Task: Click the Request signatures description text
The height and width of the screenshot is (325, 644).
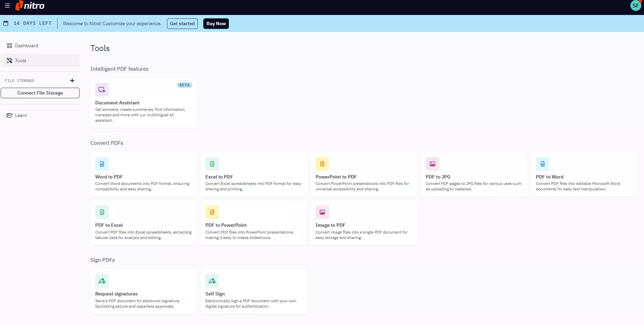Action: pyautogui.click(x=137, y=304)
